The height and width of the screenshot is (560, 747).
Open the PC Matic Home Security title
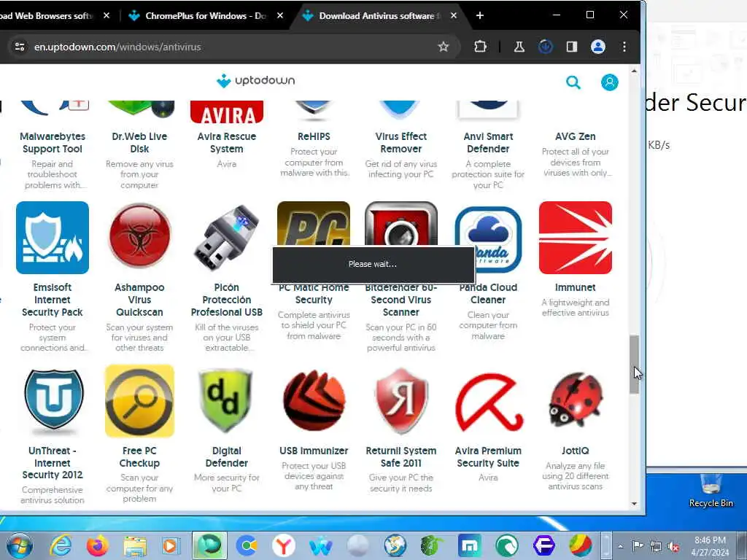coord(314,294)
